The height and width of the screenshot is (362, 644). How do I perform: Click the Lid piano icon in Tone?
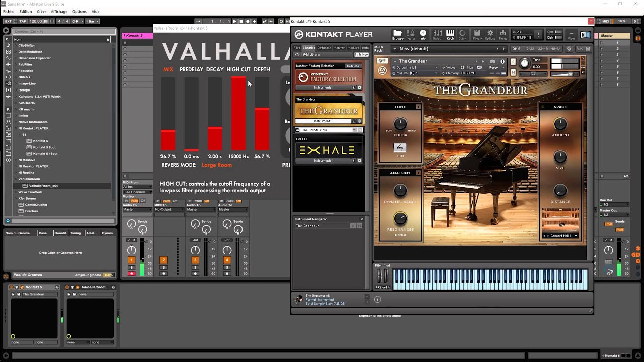point(400,148)
